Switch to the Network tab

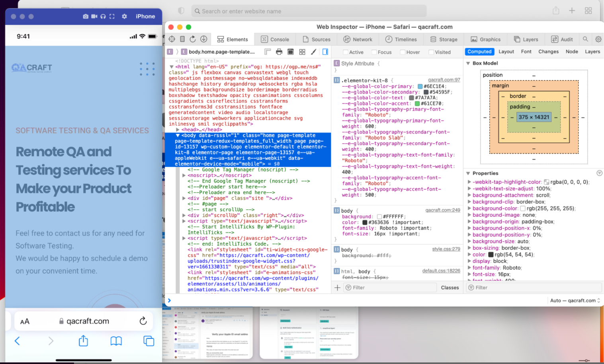[x=358, y=39]
